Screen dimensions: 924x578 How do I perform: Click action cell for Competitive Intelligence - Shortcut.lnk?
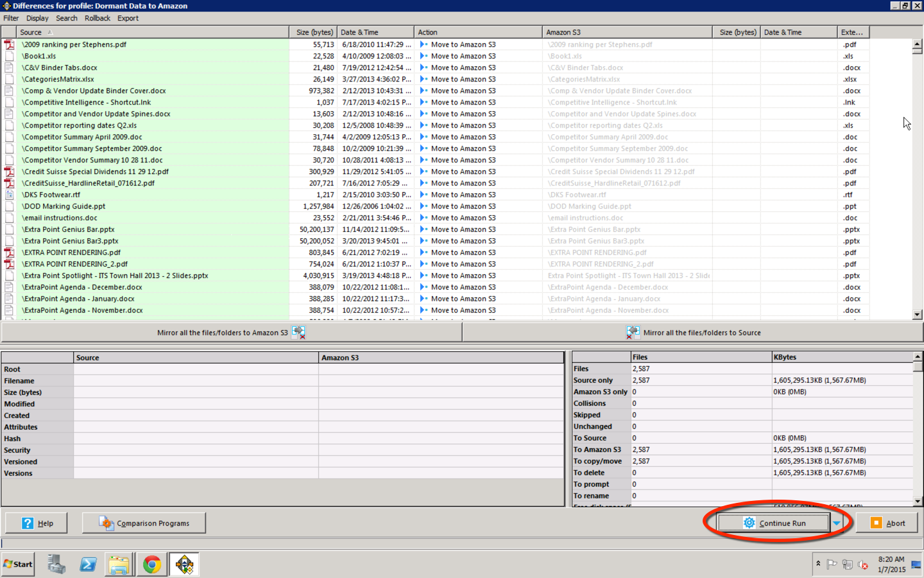pyautogui.click(x=478, y=102)
